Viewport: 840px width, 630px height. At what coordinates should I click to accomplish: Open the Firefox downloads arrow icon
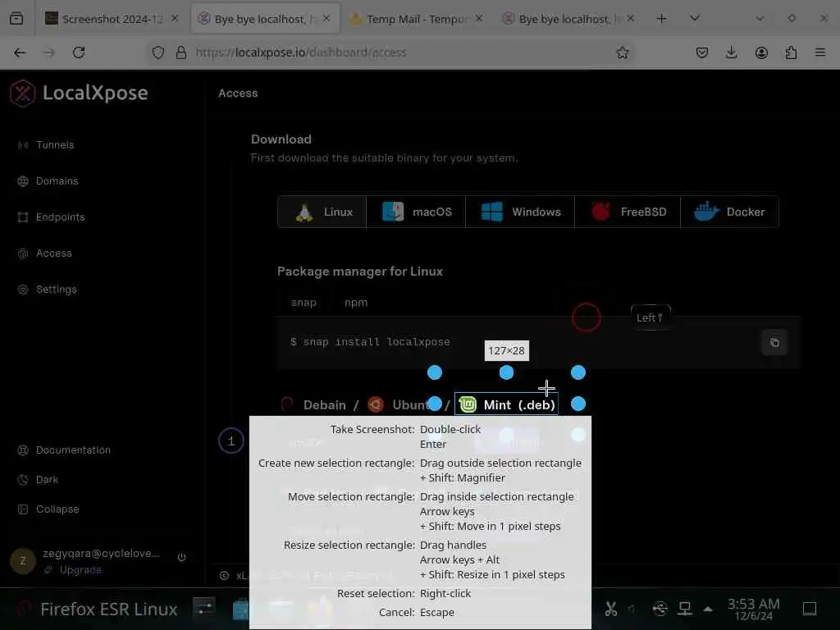[x=731, y=52]
